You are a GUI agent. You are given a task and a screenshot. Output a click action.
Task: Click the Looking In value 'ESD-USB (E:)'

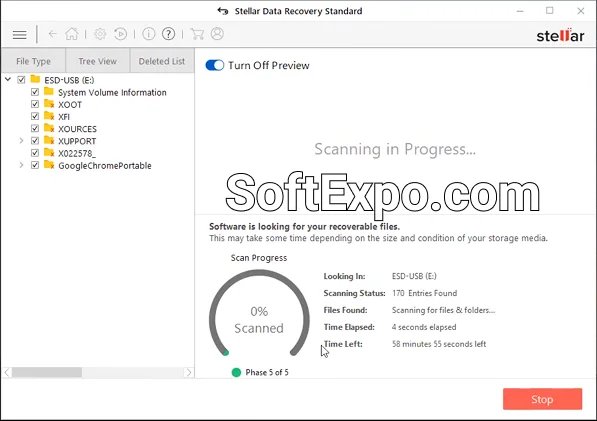click(x=414, y=276)
